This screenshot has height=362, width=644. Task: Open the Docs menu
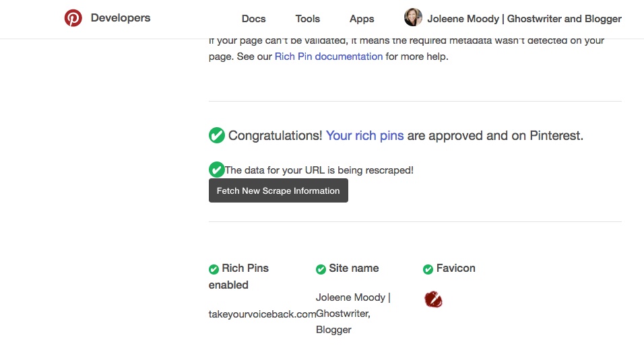point(253,18)
